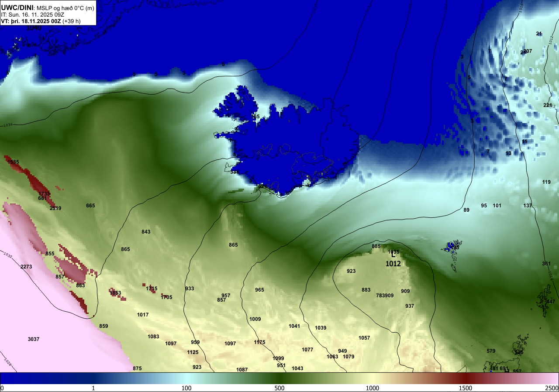
Task: Click the 859 height value
Action: point(104,326)
